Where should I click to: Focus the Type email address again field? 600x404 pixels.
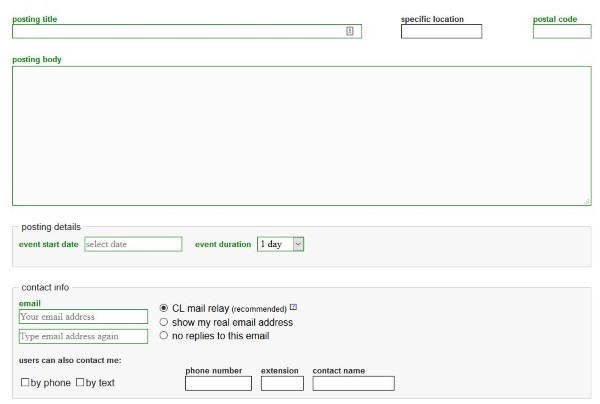[83, 337]
